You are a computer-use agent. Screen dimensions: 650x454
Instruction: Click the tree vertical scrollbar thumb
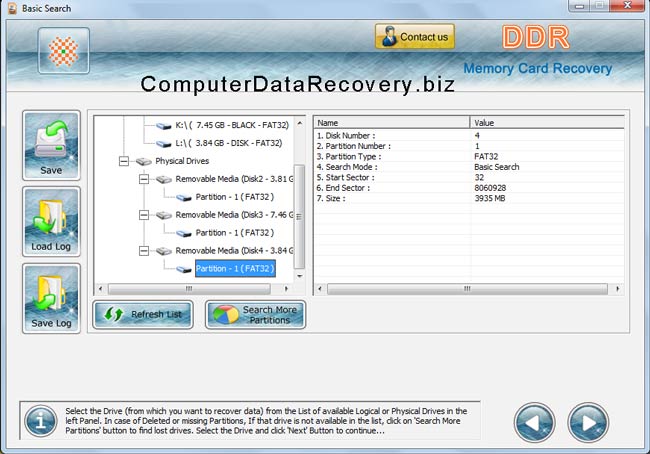click(299, 216)
